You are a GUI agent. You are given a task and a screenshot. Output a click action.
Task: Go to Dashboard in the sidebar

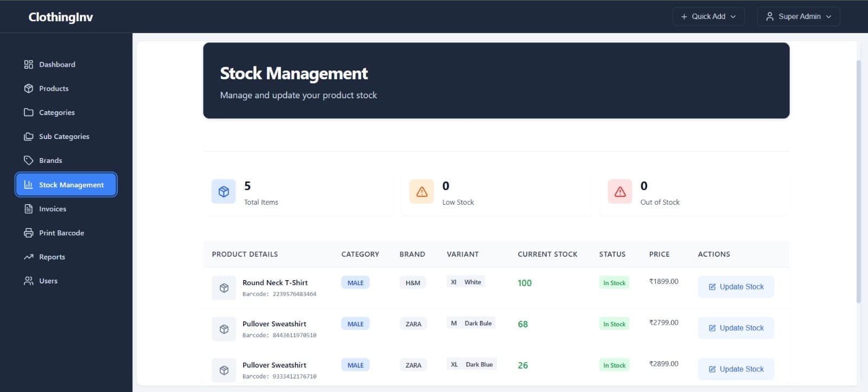click(66, 65)
